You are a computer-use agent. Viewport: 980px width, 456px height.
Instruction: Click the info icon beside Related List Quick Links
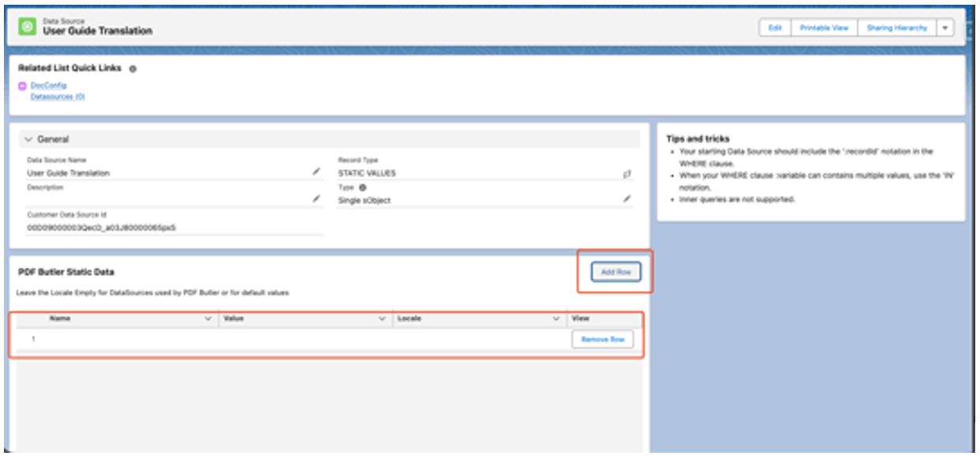[133, 69]
